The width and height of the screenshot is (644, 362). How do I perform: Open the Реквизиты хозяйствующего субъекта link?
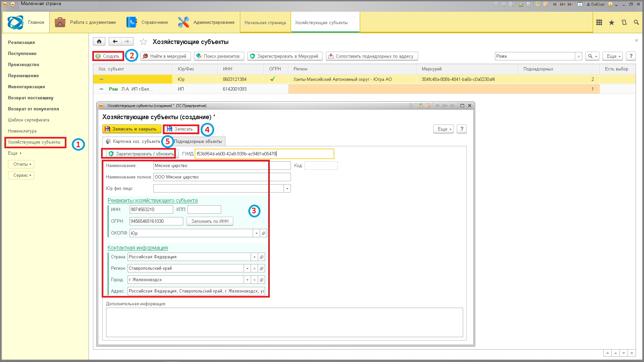pyautogui.click(x=153, y=201)
